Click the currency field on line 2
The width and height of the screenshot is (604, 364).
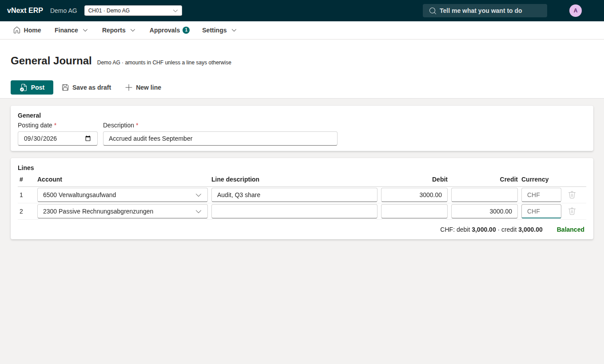click(541, 211)
